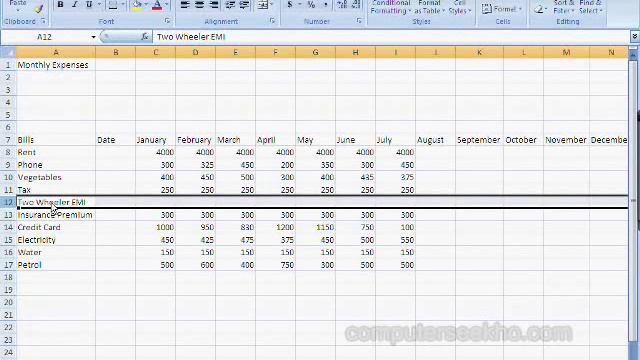Click the Electricity July value 550
This screenshot has height=360, width=640.
tap(396, 240)
